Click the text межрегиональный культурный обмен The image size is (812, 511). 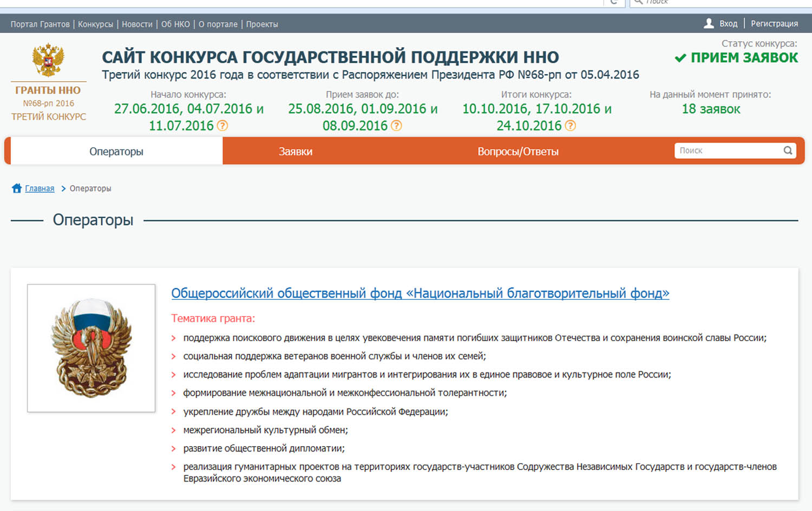point(266,430)
